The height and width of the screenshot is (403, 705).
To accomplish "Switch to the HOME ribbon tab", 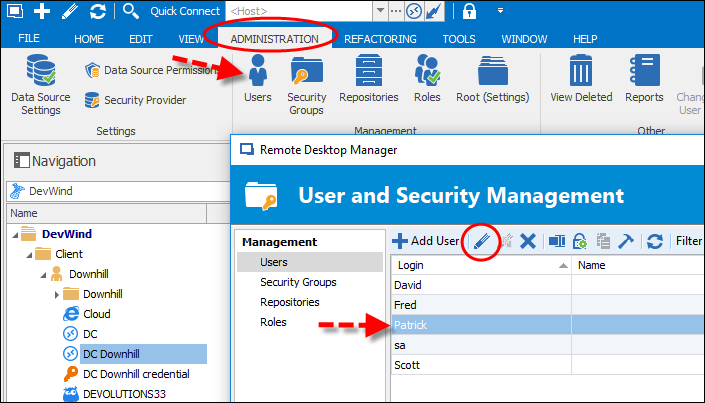I will pyautogui.click(x=89, y=39).
